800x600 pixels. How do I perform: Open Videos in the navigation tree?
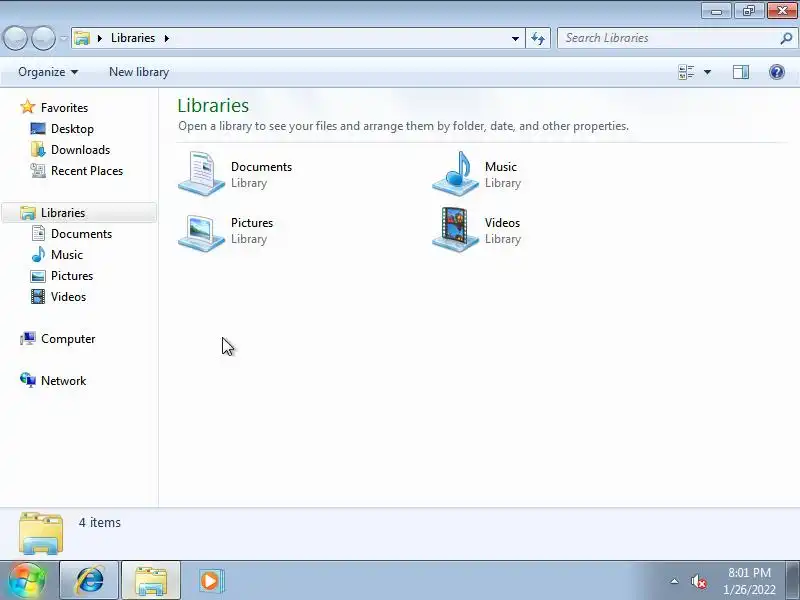(68, 296)
